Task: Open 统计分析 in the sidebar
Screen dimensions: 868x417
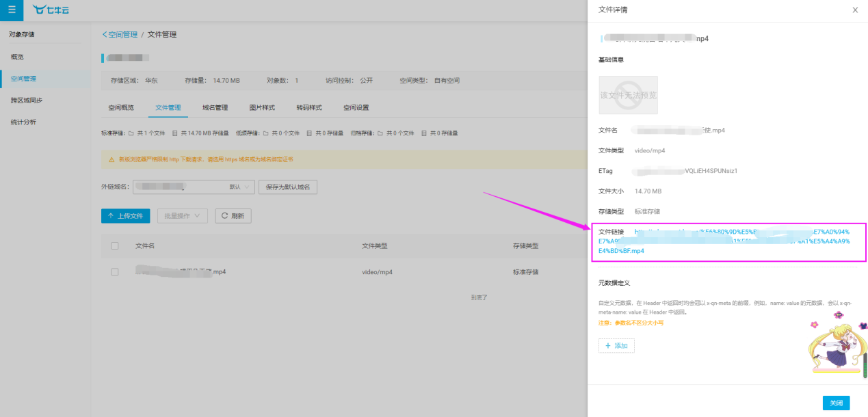Action: 23,122
